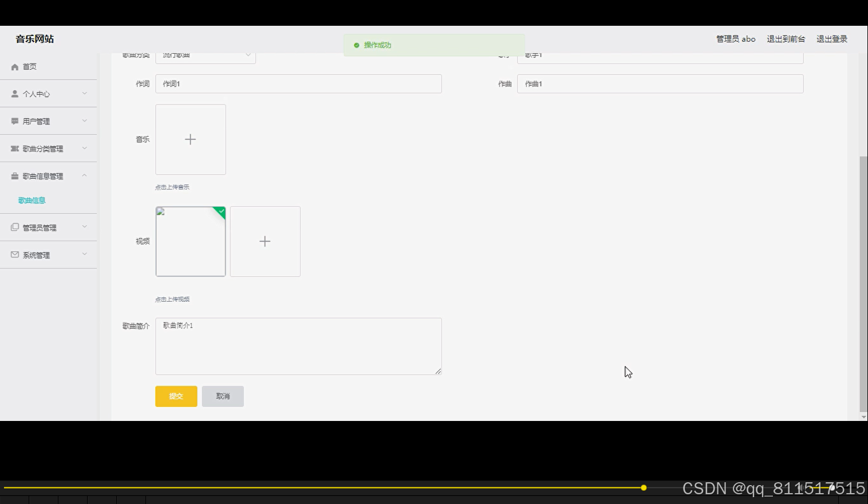Click the 点击上传音乐 hint text

[172, 187]
